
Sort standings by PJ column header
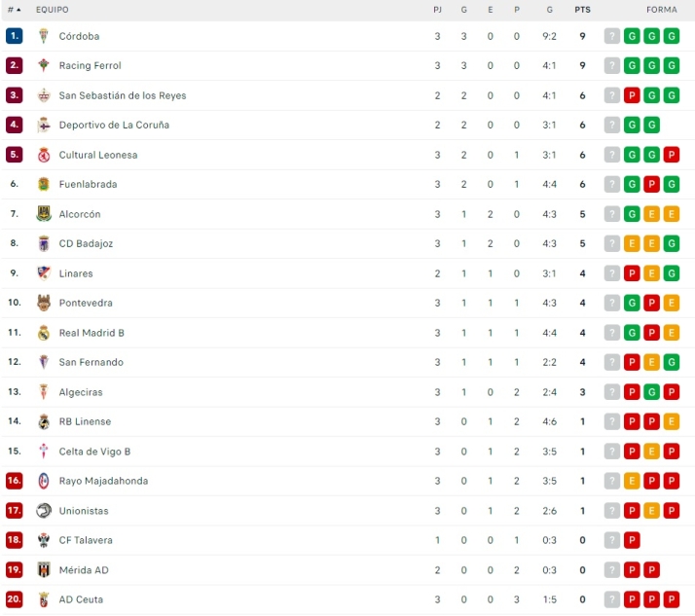click(437, 10)
